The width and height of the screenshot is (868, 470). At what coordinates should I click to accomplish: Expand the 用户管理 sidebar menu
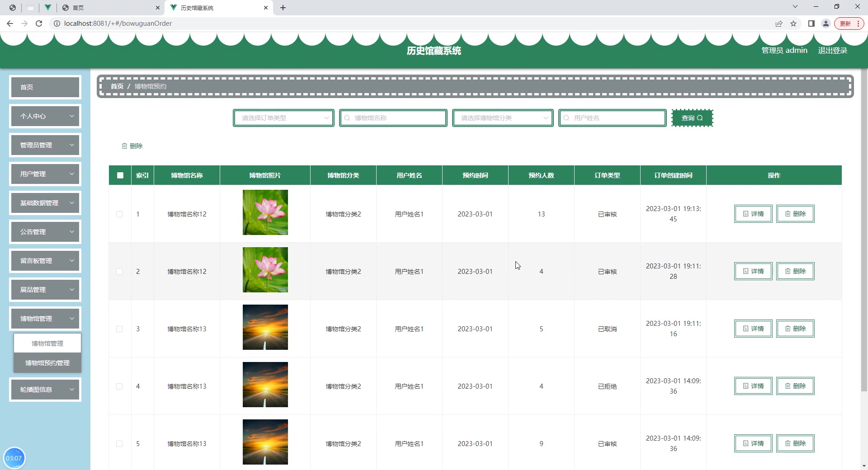click(x=45, y=174)
